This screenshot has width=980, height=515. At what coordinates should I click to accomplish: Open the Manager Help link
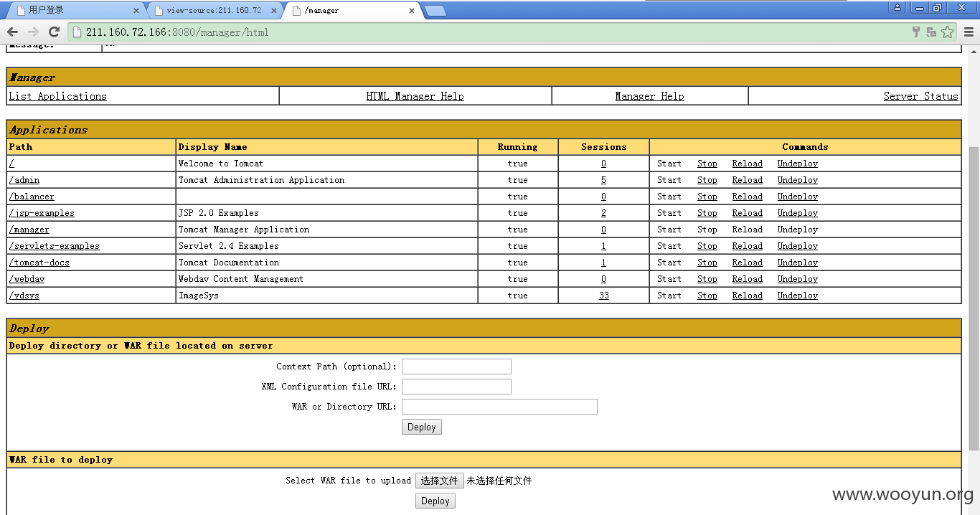coord(649,96)
